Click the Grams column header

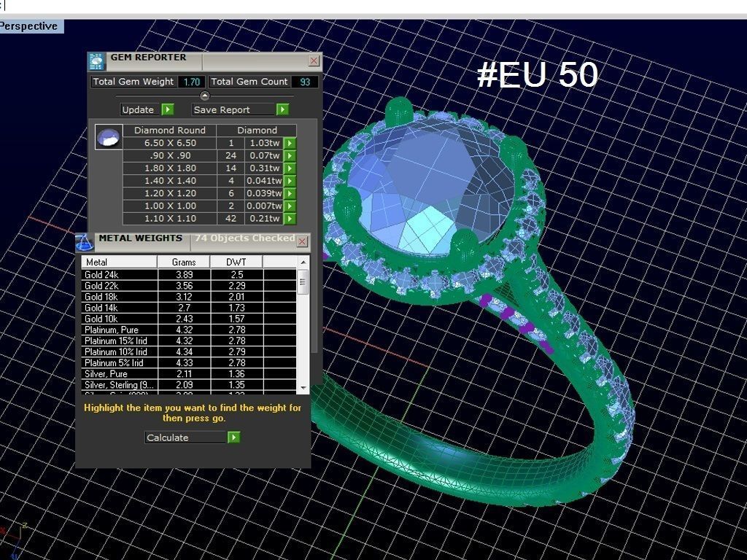click(x=184, y=262)
